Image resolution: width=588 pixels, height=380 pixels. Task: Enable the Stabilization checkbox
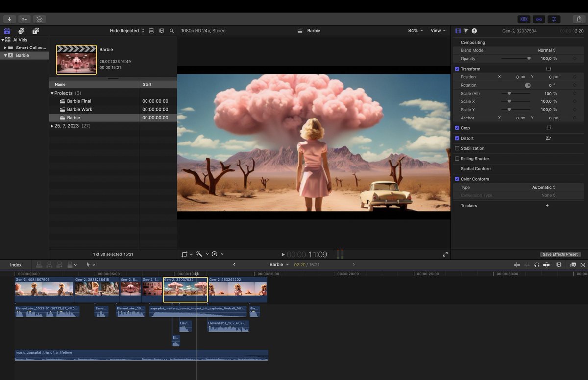[x=457, y=148]
